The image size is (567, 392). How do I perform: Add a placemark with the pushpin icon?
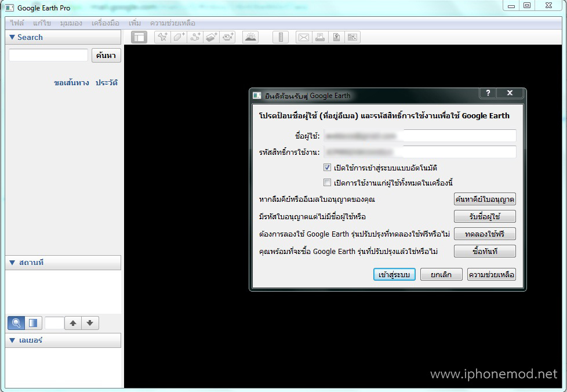point(162,37)
